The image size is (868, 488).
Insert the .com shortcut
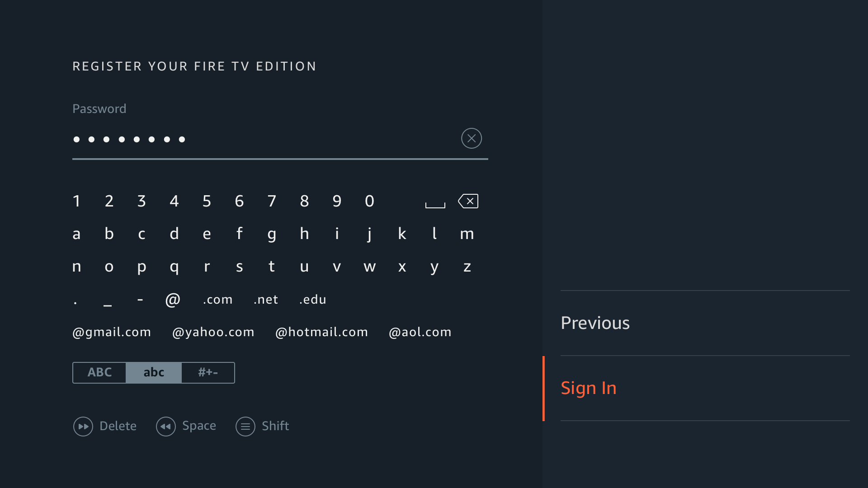218,300
